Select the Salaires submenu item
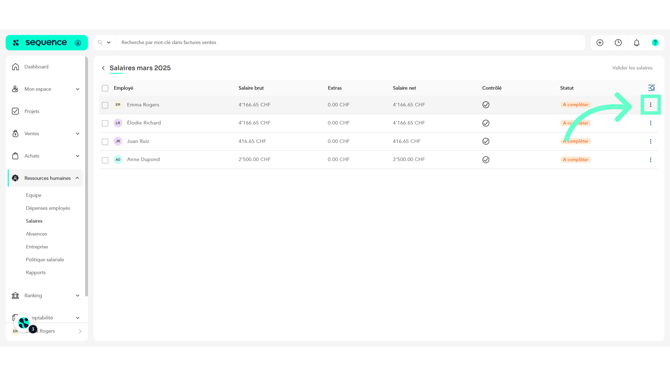 (34, 221)
